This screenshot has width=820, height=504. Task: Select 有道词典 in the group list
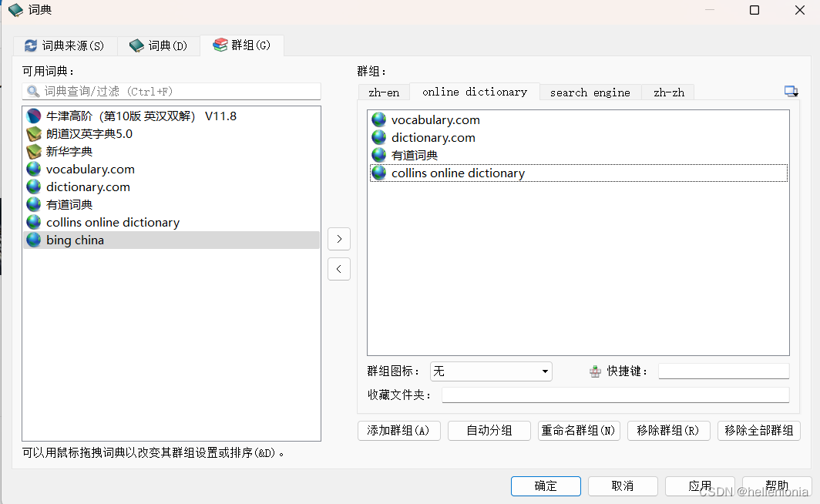pyautogui.click(x=578, y=155)
